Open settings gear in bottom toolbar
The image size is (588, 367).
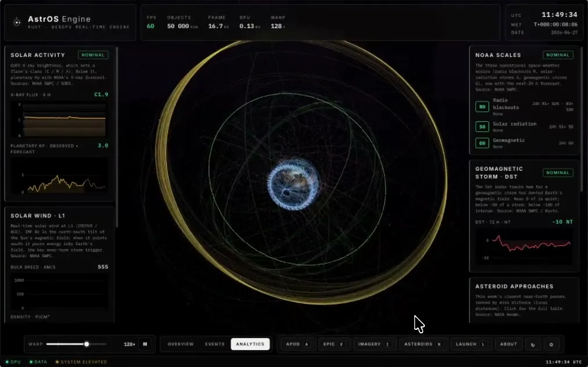point(551,344)
